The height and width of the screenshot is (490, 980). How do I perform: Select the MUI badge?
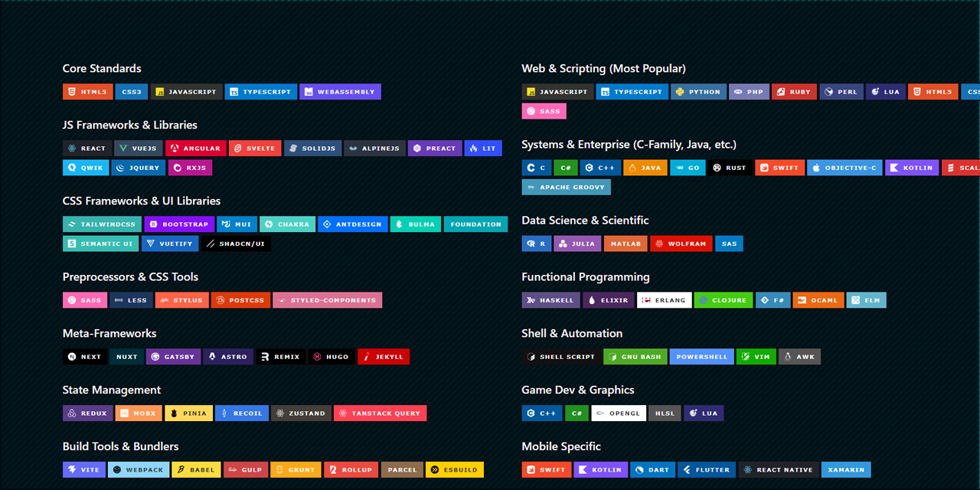click(237, 224)
